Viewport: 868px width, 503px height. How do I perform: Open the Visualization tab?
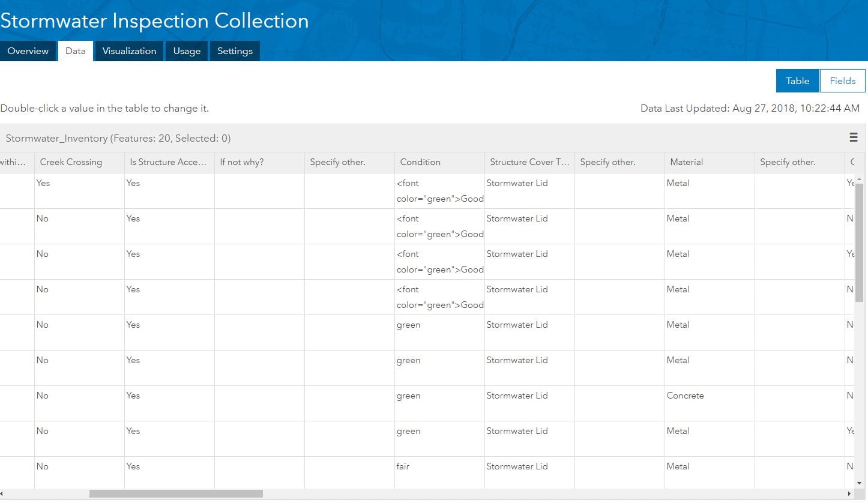pos(129,51)
